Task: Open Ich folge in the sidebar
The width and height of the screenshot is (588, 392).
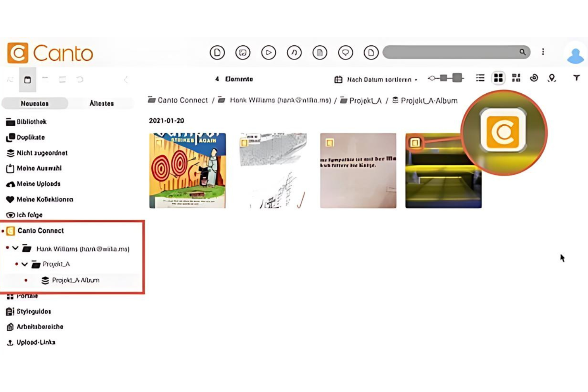Action: tap(24, 215)
